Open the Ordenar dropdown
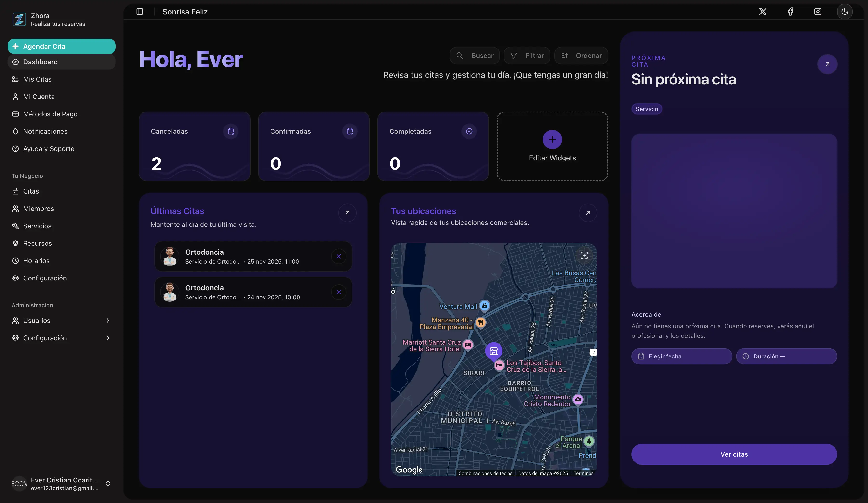The width and height of the screenshot is (868, 503). tap(581, 56)
